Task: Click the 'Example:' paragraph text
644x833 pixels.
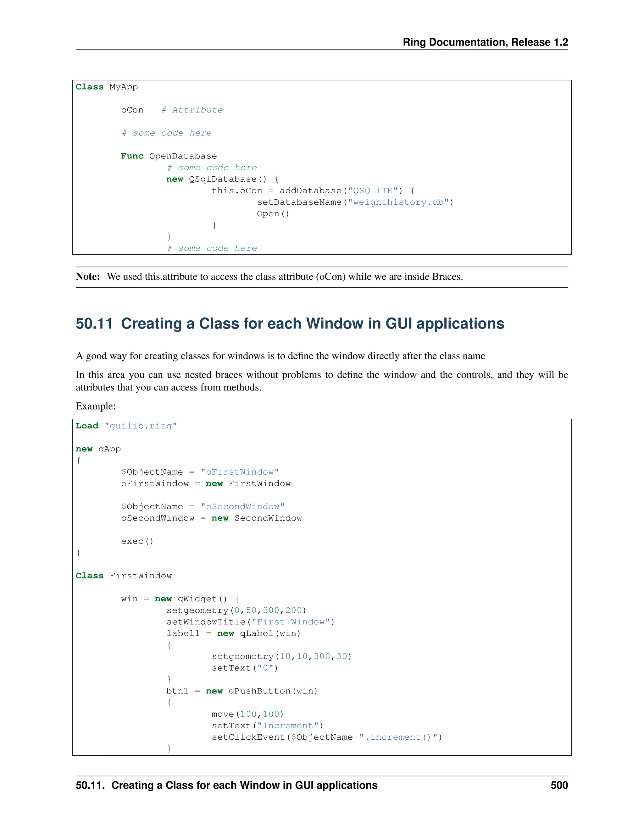Action: coord(95,406)
